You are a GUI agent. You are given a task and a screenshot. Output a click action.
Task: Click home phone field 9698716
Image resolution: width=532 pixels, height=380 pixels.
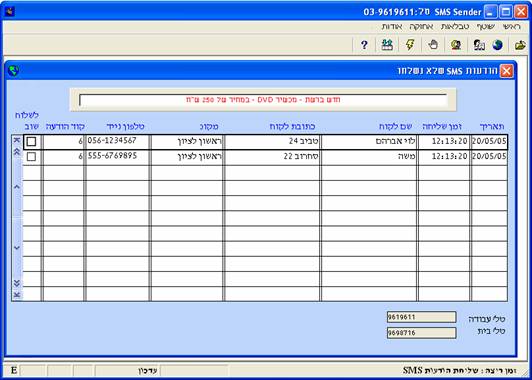point(421,333)
